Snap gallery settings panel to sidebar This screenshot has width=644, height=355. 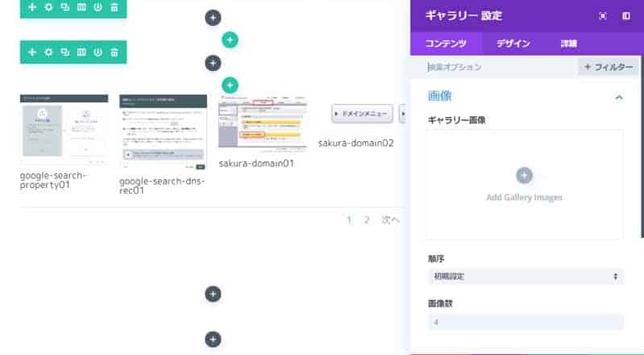tap(626, 15)
